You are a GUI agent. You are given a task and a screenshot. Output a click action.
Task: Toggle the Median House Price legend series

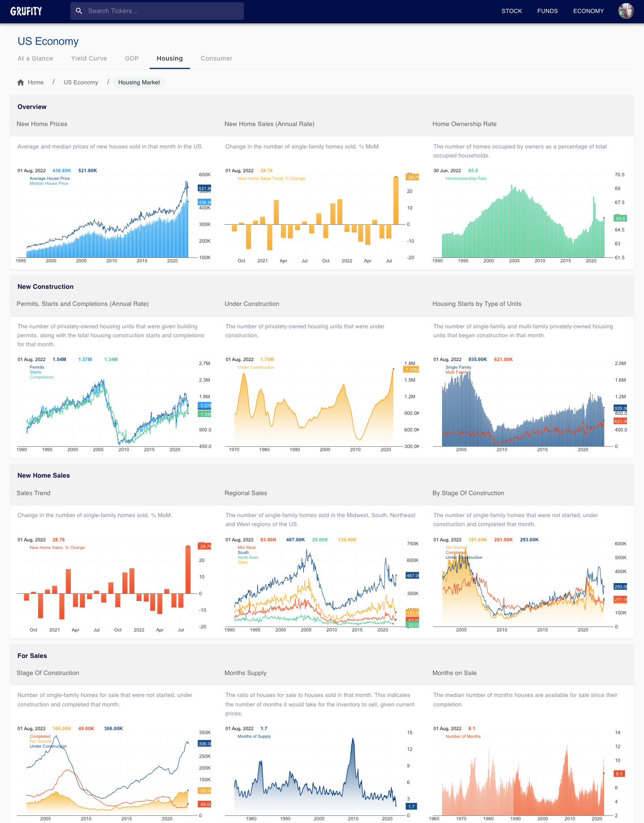click(x=49, y=183)
